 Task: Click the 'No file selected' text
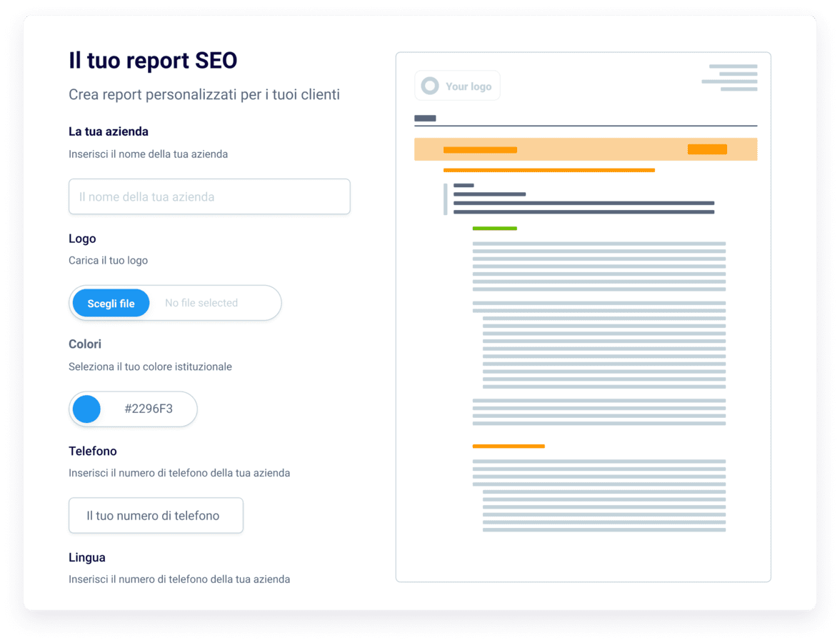201,303
